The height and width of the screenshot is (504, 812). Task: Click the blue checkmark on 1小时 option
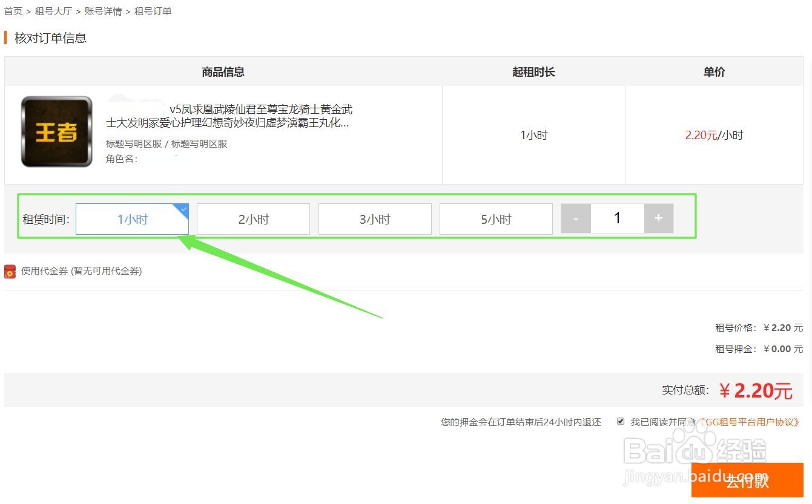[183, 208]
